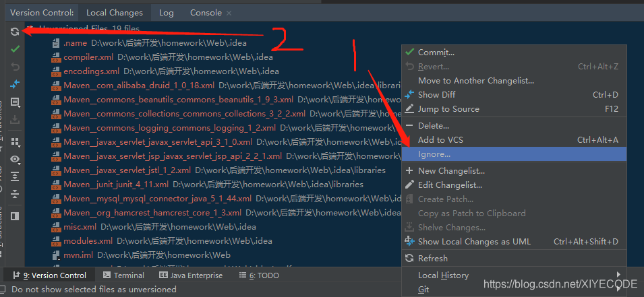This screenshot has width=644, height=297.
Task: Click the green Commit checkmark in the left toolbar
Action: [x=16, y=49]
